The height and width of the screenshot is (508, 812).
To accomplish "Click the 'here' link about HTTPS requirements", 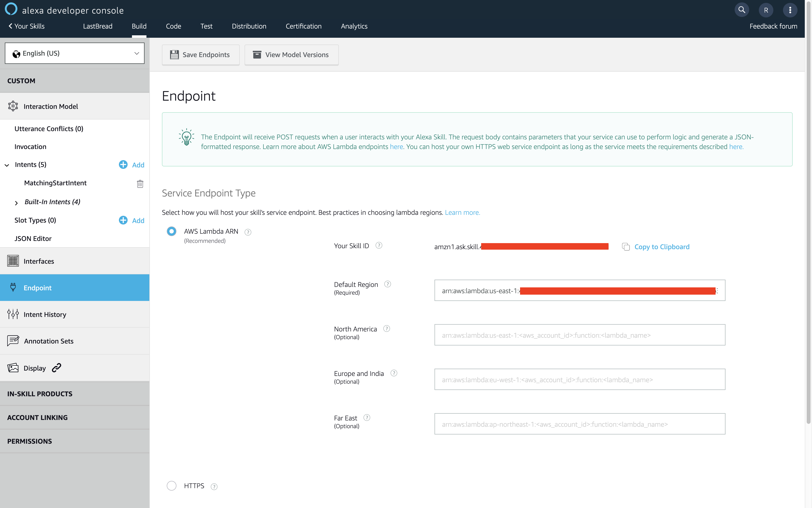I will pyautogui.click(x=737, y=147).
